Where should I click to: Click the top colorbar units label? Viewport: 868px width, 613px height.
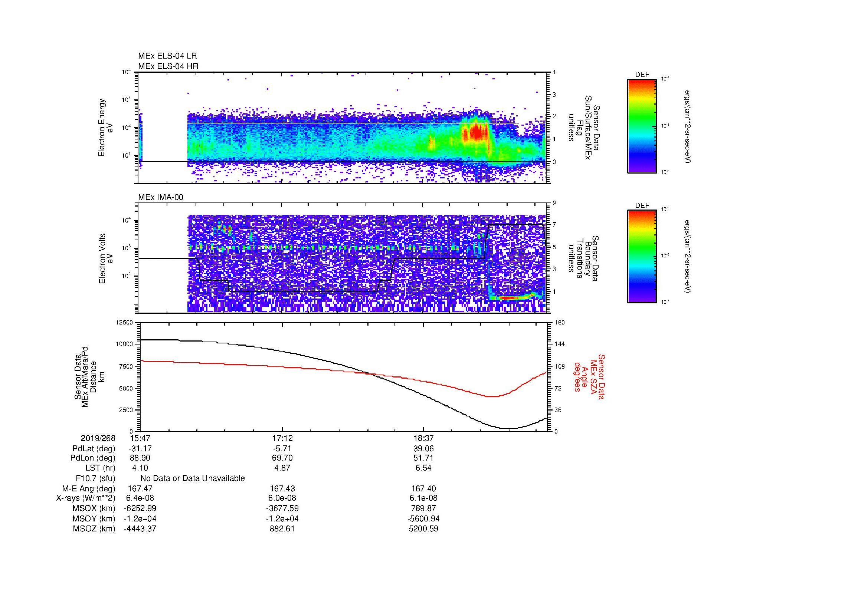[688, 126]
